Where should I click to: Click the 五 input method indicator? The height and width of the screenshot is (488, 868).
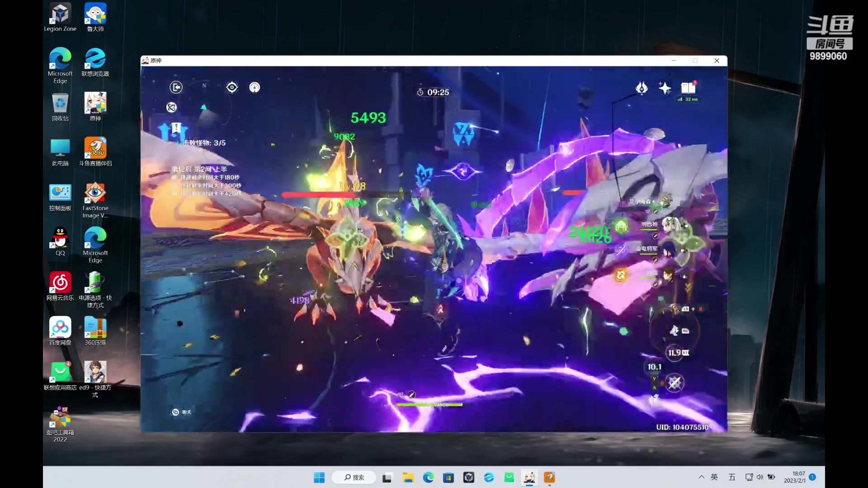click(x=732, y=477)
